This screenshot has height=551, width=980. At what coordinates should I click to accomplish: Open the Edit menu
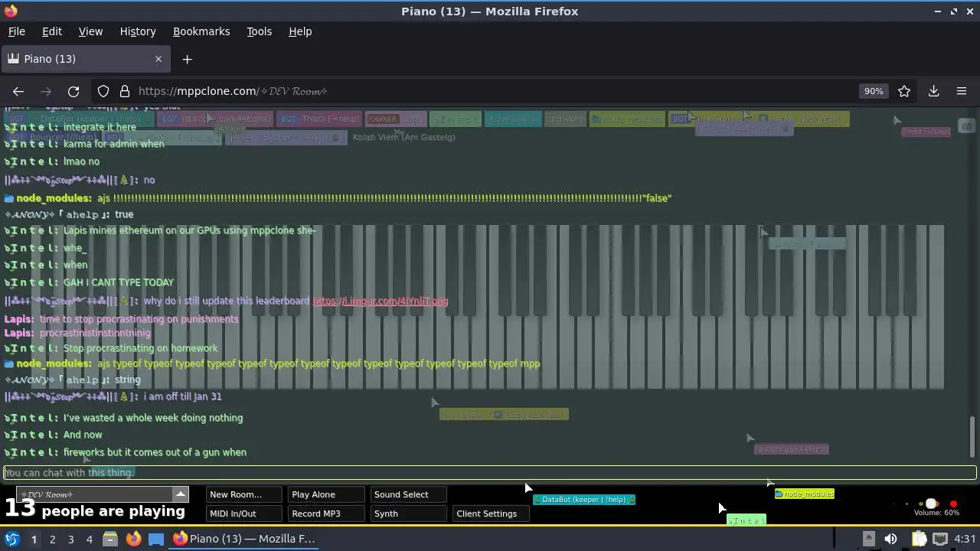pos(52,31)
